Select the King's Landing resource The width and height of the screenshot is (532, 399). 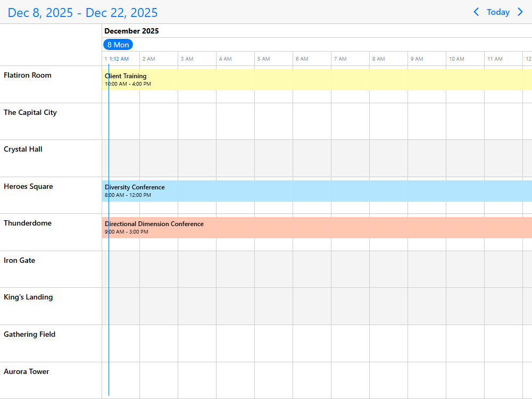(28, 297)
